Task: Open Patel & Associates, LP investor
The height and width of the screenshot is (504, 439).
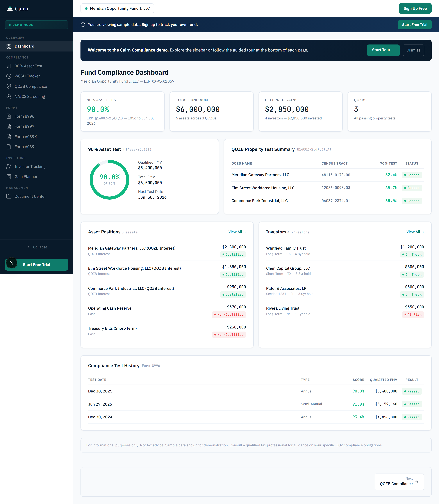Action: pos(345,291)
